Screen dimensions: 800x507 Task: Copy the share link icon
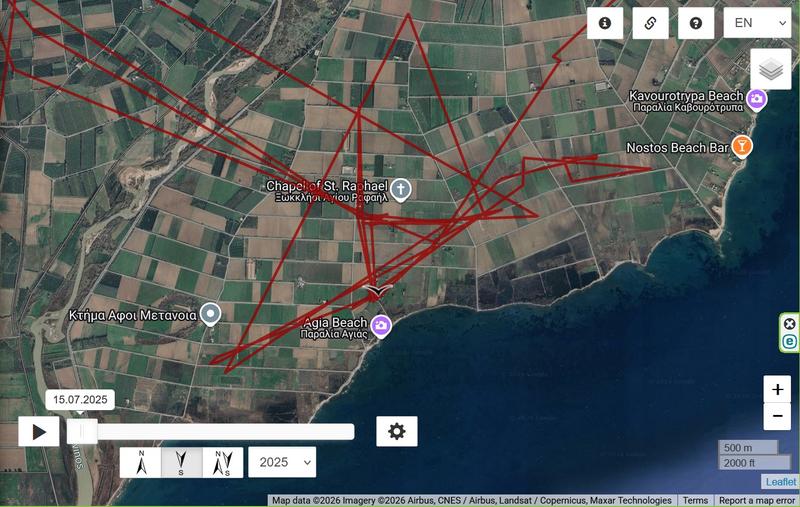click(650, 23)
